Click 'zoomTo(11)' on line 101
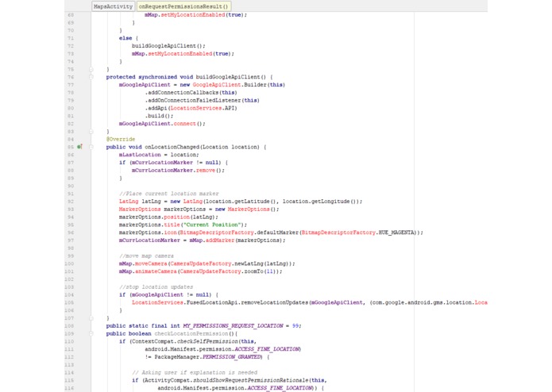The image size is (552, 392). (260, 271)
